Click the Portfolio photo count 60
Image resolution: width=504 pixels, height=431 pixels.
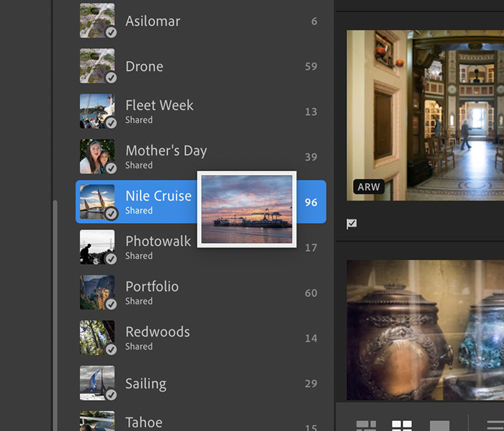tap(311, 293)
